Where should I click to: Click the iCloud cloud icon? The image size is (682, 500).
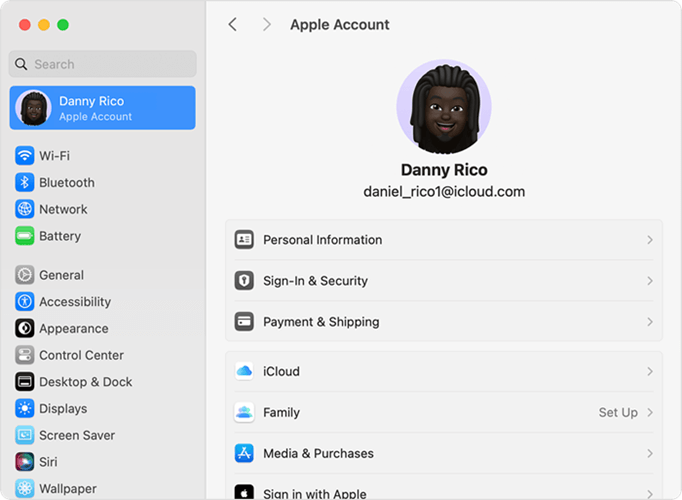point(244,371)
